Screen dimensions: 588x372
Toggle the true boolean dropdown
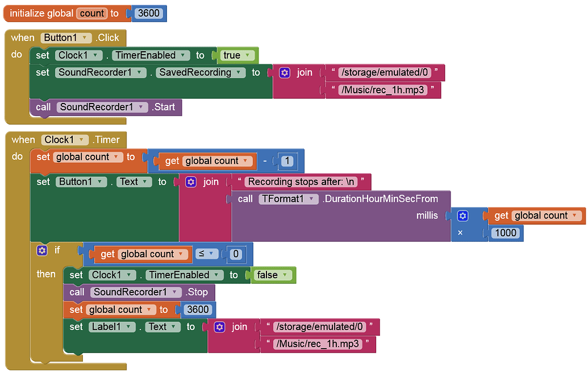click(237, 56)
